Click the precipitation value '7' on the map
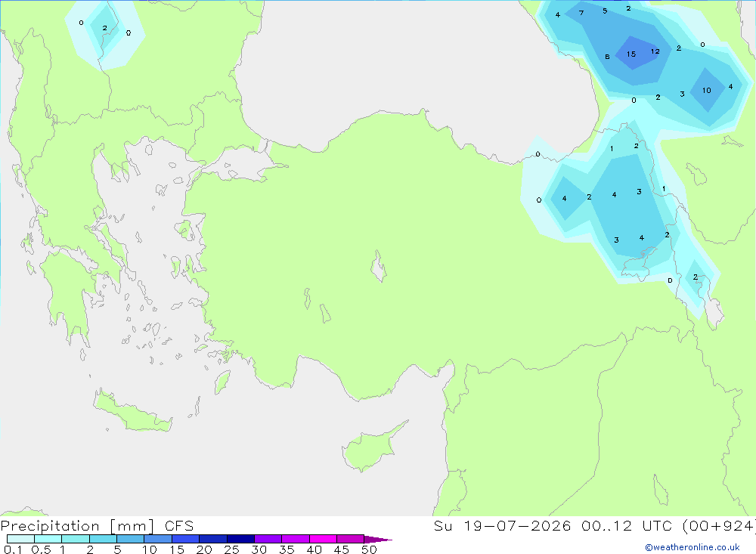The height and width of the screenshot is (554, 756). coord(581,13)
